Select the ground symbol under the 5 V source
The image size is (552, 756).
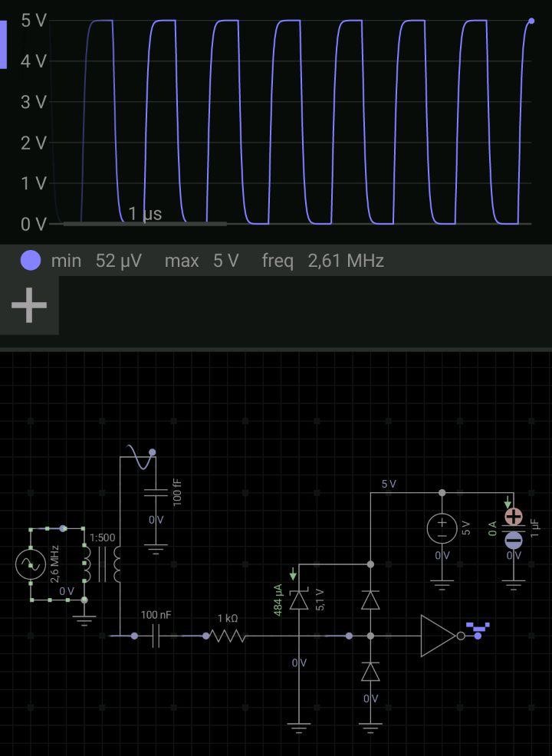(x=442, y=586)
